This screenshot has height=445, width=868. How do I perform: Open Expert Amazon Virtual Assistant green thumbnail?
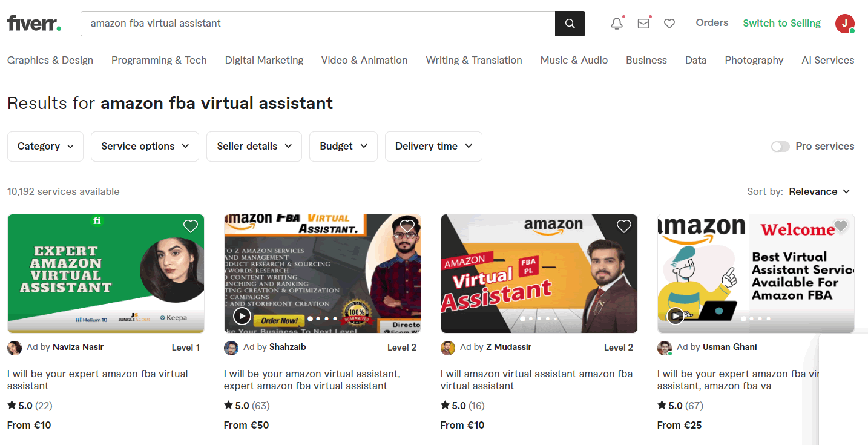pos(106,274)
